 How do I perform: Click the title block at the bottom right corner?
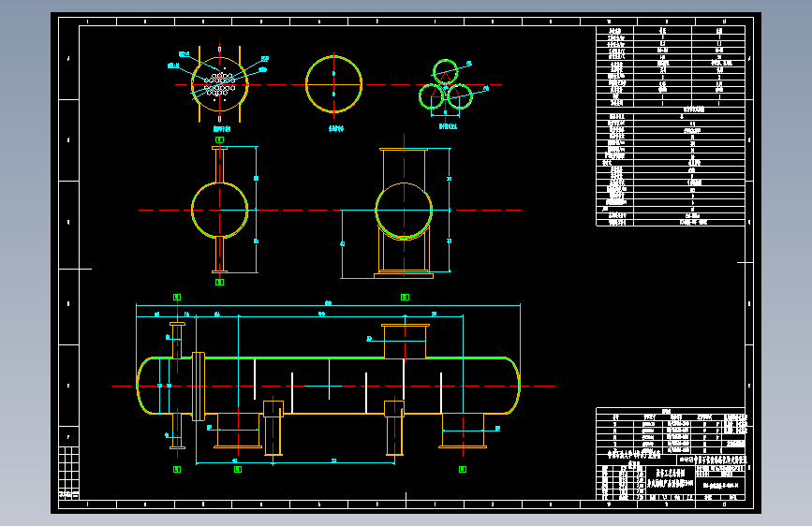671,475
